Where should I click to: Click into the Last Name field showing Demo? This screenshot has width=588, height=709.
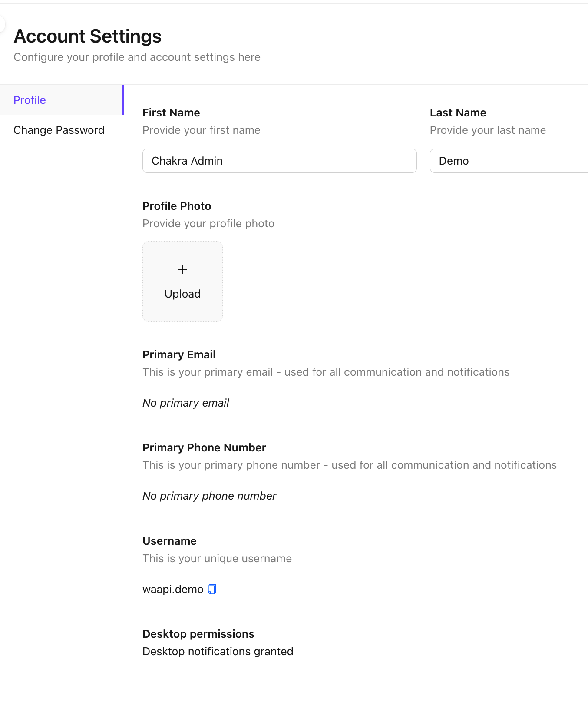508,161
